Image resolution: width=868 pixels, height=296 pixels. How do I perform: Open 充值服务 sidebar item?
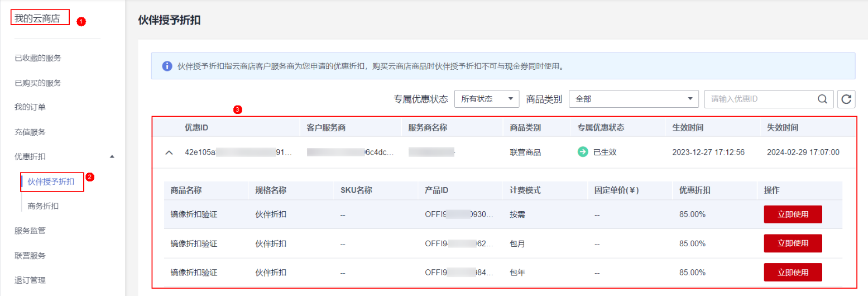pyautogui.click(x=30, y=132)
